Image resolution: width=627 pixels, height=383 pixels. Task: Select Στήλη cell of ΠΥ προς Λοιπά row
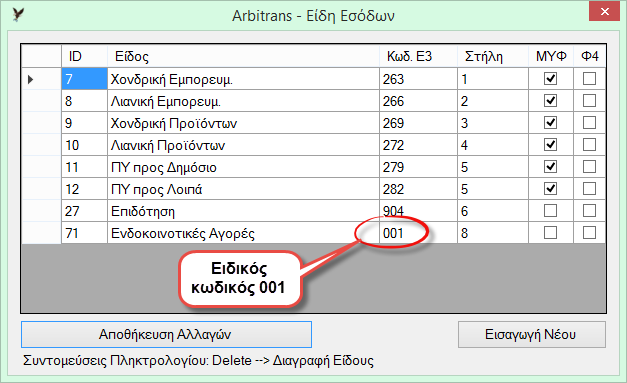click(x=493, y=189)
